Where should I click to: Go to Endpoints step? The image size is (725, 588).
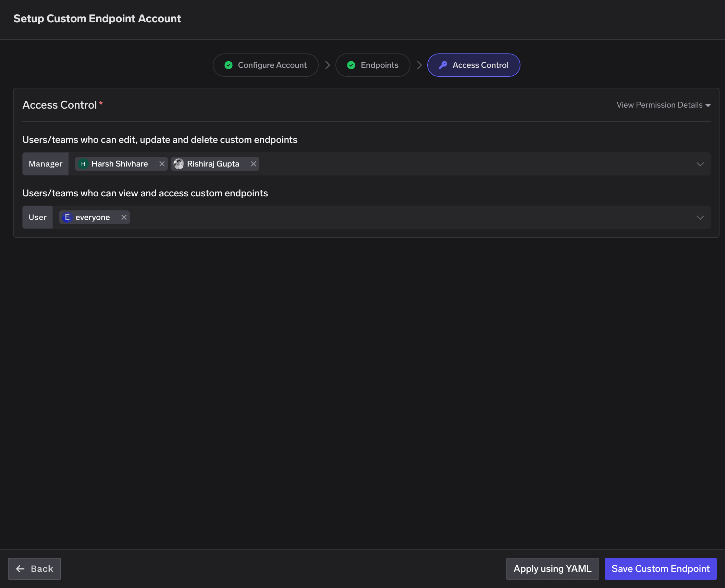(x=373, y=65)
